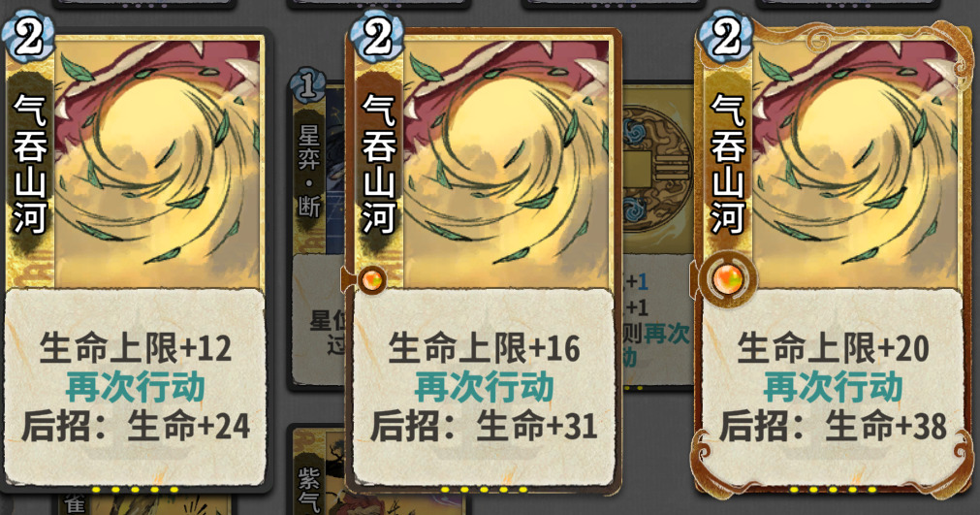Screen dimensions: 980x515
Task: Click 再次行动 keyword on 生命上限+16 card
Action: 484,387
